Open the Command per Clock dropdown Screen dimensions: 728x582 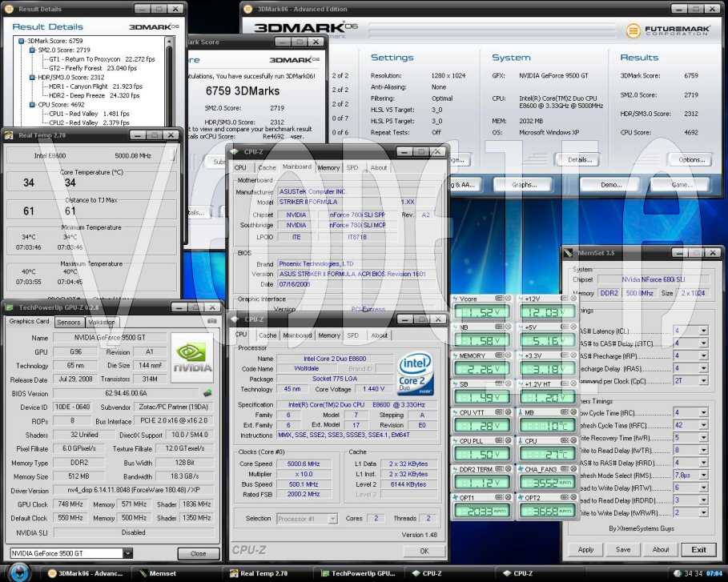(x=704, y=381)
